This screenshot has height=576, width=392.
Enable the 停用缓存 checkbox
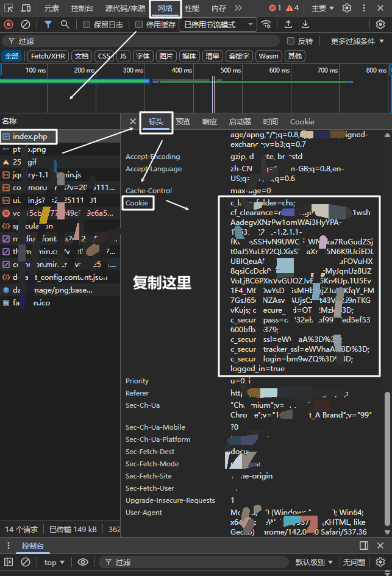[139, 24]
